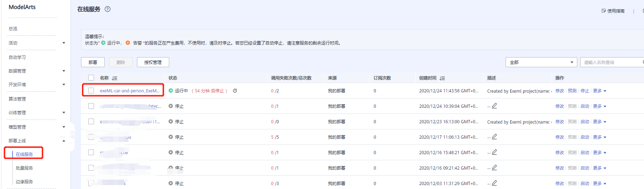The image size is (644, 189).
Task: Click the 部署 button
Action: [93, 62]
